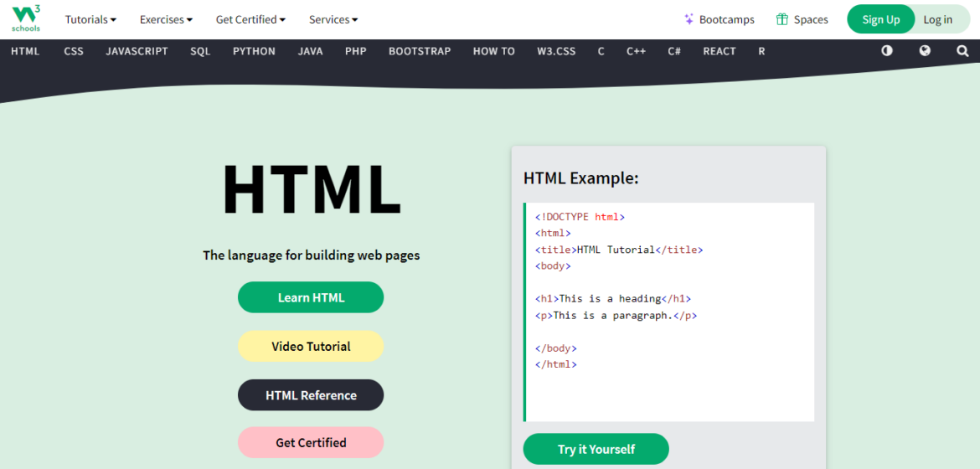This screenshot has height=469, width=980.
Task: Expand the Services dropdown
Action: [x=333, y=19]
